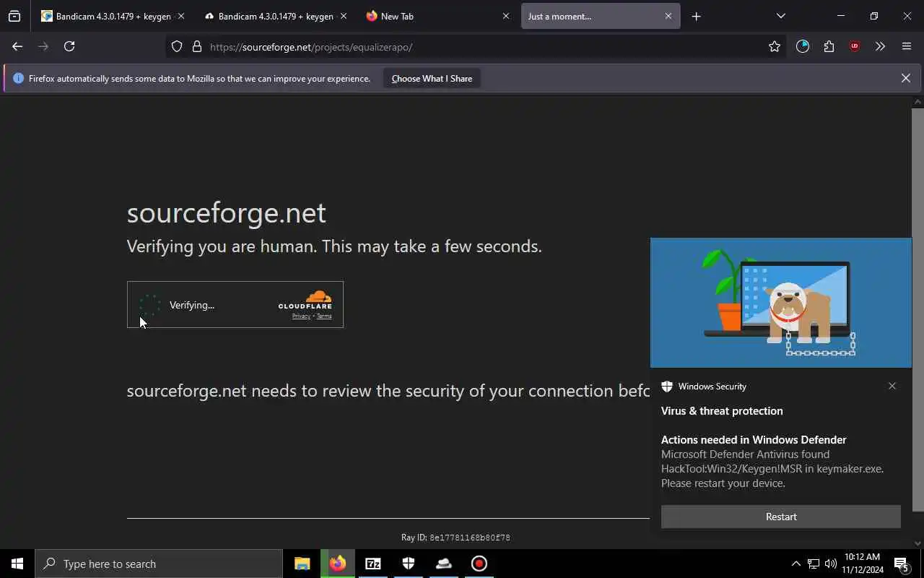
Task: Open Firefox application hamburger menu
Action: click(x=907, y=46)
